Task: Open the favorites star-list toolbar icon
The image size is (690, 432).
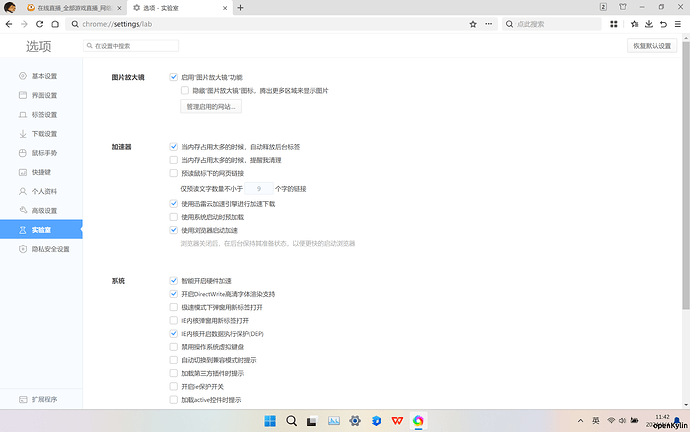Action: pyautogui.click(x=634, y=24)
